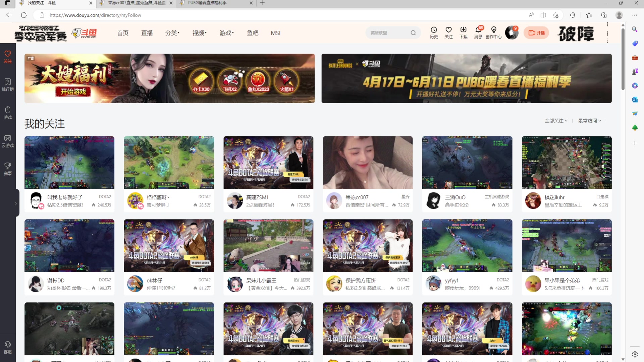Click the browser address bar URL

click(95, 15)
